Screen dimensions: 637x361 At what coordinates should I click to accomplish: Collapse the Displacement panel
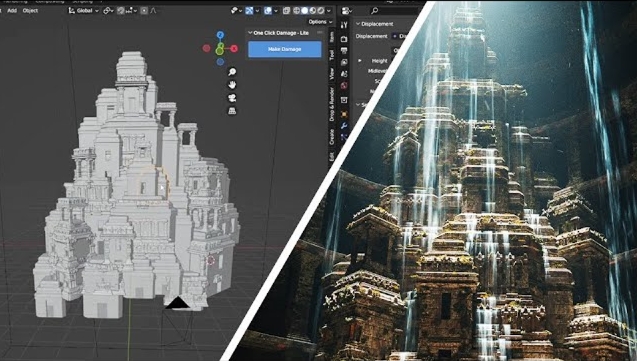pyautogui.click(x=358, y=24)
